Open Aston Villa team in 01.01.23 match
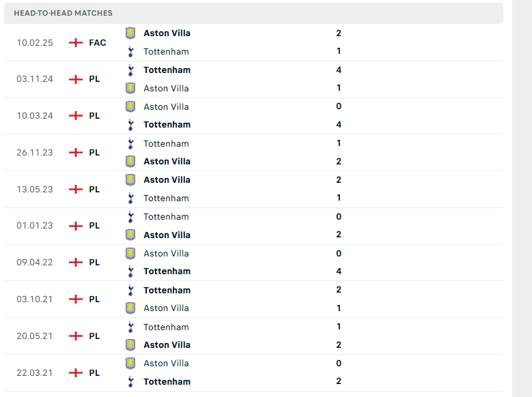The image size is (532, 397). [x=167, y=235]
